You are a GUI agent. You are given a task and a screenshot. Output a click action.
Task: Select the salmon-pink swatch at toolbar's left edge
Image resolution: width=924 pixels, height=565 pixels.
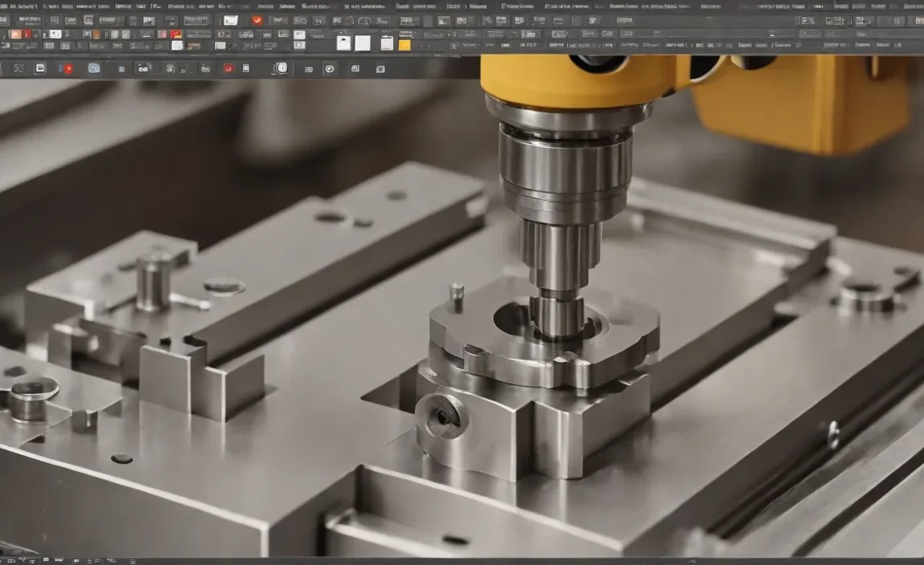point(16,35)
